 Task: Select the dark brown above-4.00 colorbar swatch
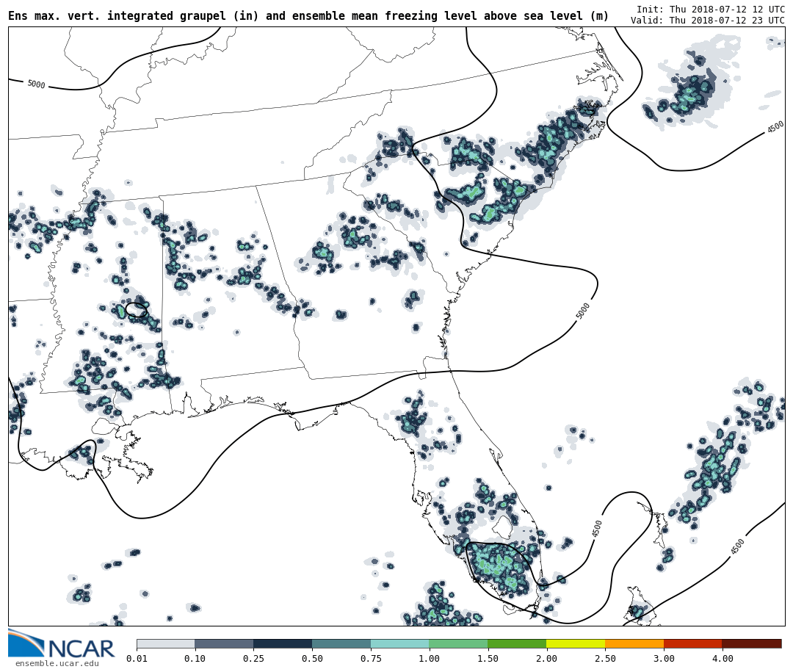751,643
